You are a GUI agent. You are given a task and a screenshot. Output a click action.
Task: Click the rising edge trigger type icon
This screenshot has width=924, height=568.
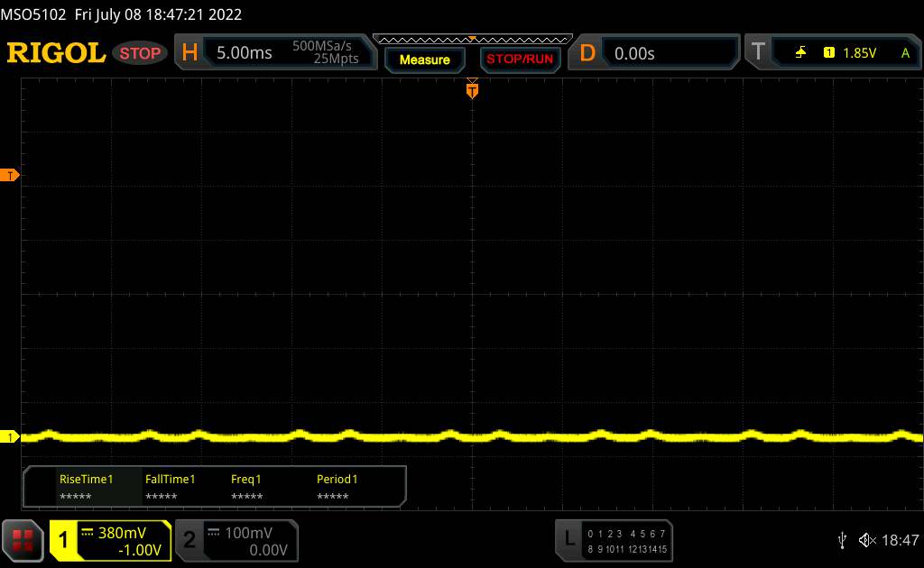coord(800,53)
